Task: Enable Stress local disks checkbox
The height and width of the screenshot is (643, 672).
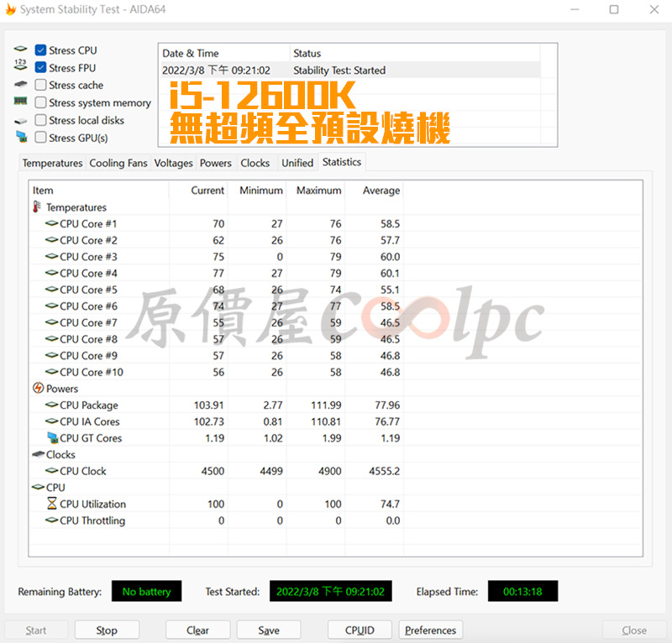Action: pyautogui.click(x=40, y=120)
